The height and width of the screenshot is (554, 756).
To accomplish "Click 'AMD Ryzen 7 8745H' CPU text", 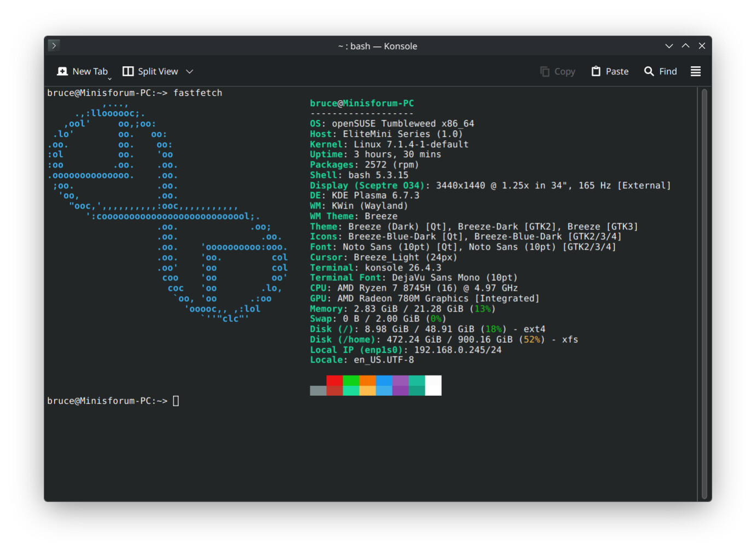I will [384, 288].
